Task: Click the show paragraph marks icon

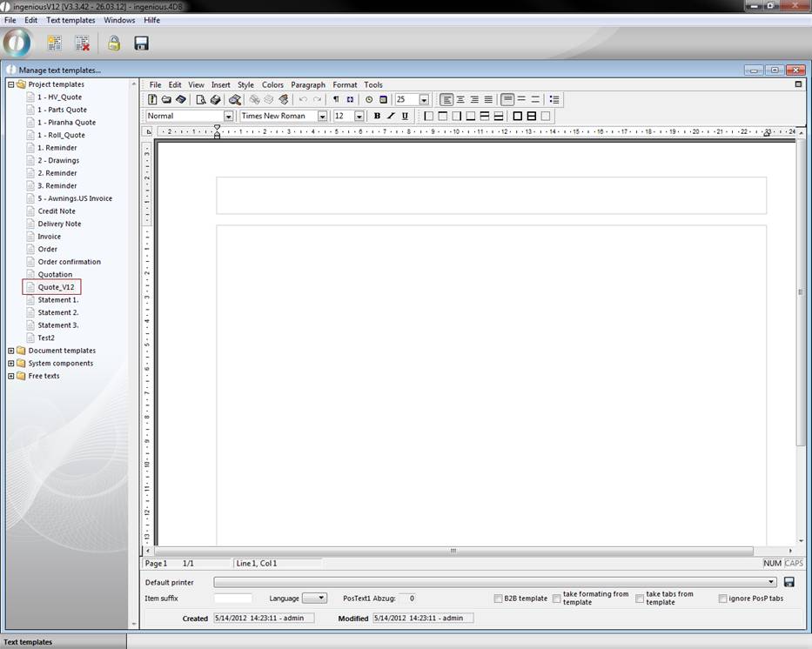Action: (336, 100)
